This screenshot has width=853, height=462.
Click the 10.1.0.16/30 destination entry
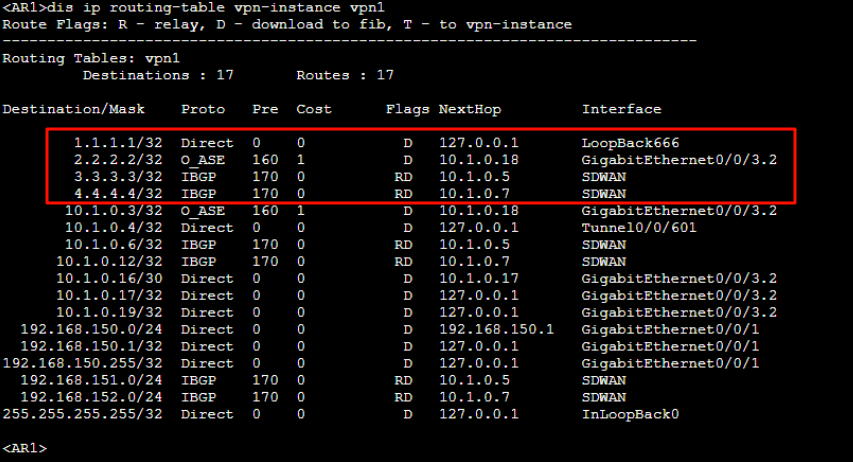pyautogui.click(x=110, y=278)
